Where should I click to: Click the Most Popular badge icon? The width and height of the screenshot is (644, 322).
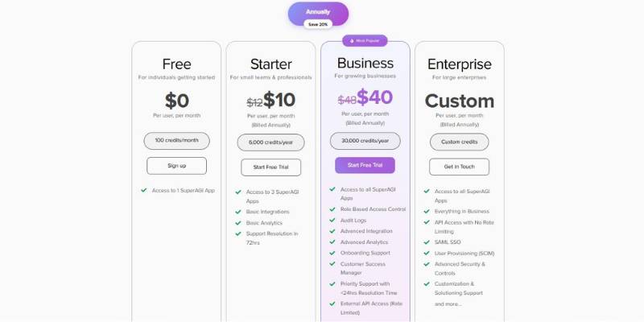(x=352, y=39)
